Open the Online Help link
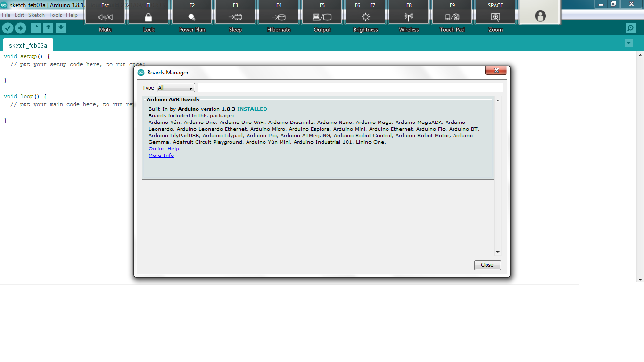The image size is (644, 362). coord(164,149)
